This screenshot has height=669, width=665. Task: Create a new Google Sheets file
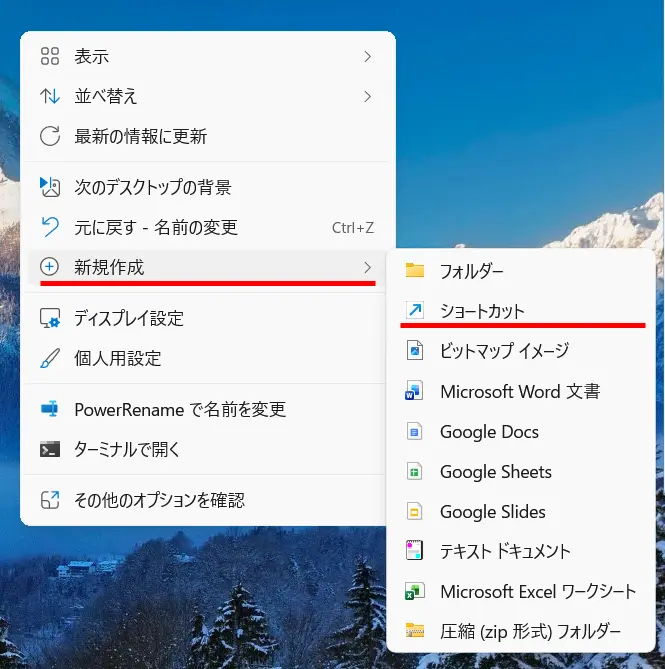pos(521,471)
